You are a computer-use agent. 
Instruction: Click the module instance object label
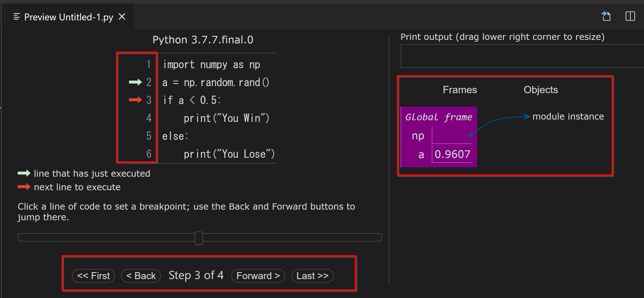568,116
